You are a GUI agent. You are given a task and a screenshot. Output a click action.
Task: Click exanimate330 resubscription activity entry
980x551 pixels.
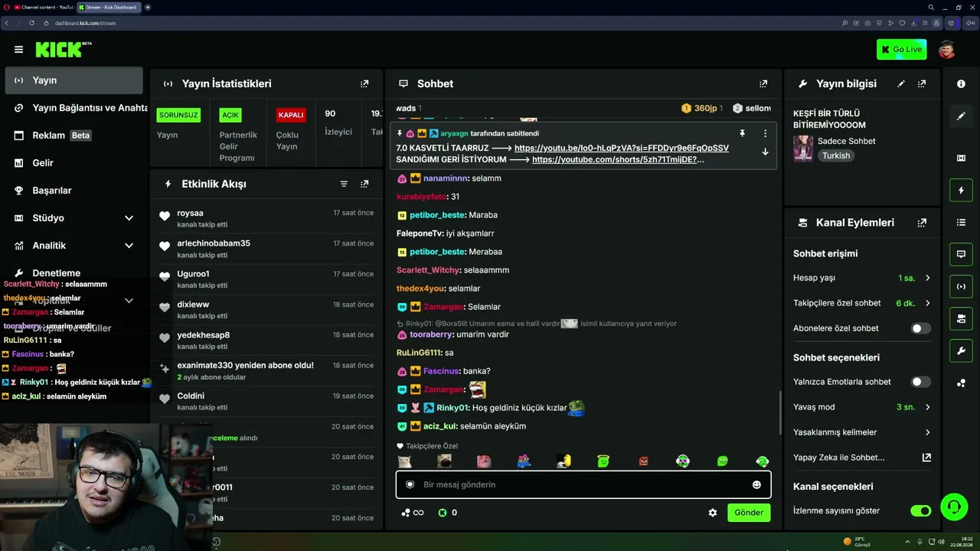point(266,371)
